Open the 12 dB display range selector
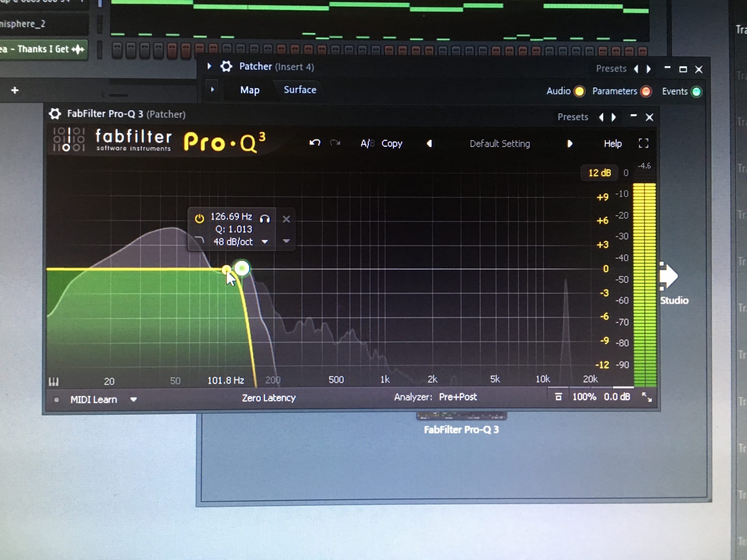The height and width of the screenshot is (560, 747). point(599,173)
